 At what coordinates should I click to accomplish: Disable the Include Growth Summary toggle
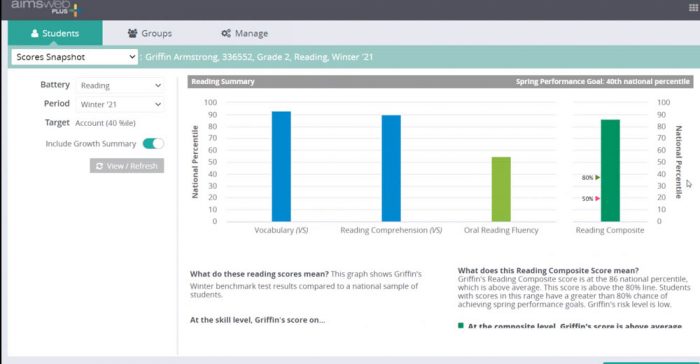click(153, 143)
